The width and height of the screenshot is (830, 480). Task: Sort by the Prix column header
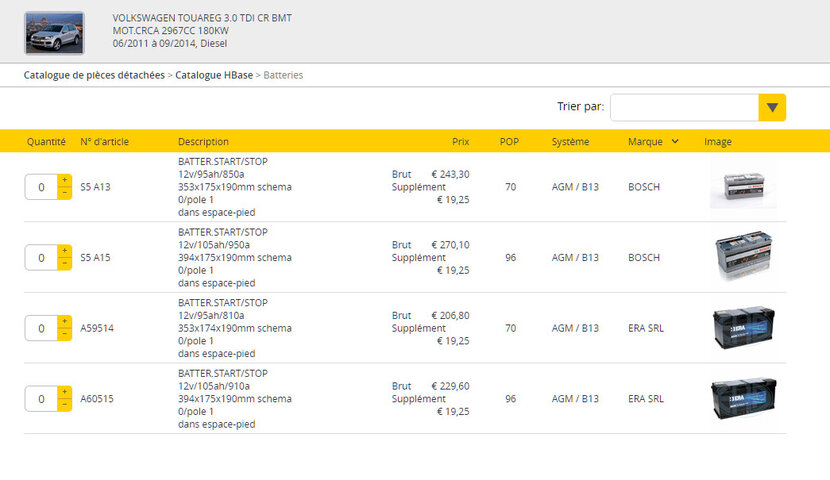pyautogui.click(x=460, y=142)
